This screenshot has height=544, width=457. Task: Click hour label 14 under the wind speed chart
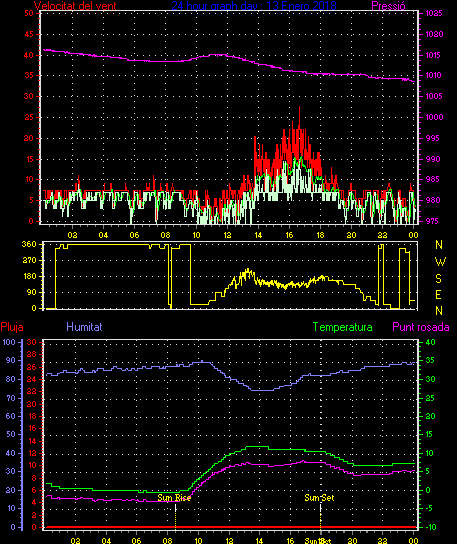[258, 235]
